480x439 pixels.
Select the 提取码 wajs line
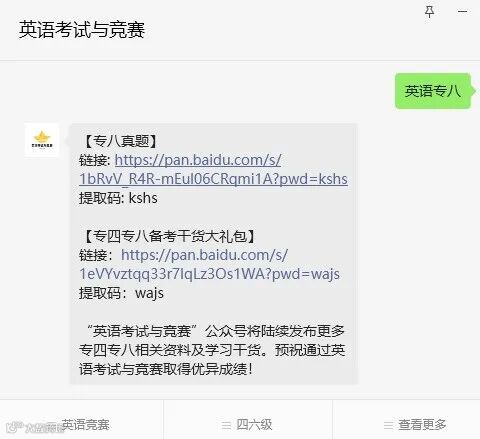121,293
